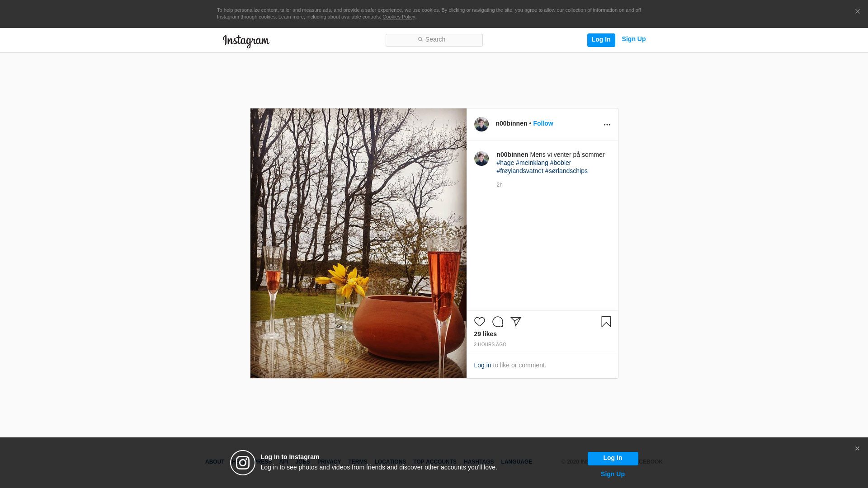This screenshot has width=868, height=488.
Task: Click the Instagram logo in header
Action: coord(246,41)
